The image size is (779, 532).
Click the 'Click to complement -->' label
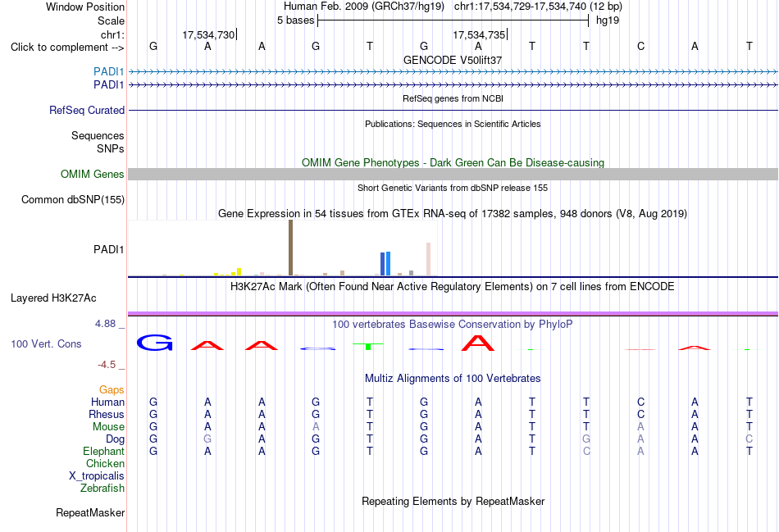click(x=67, y=48)
